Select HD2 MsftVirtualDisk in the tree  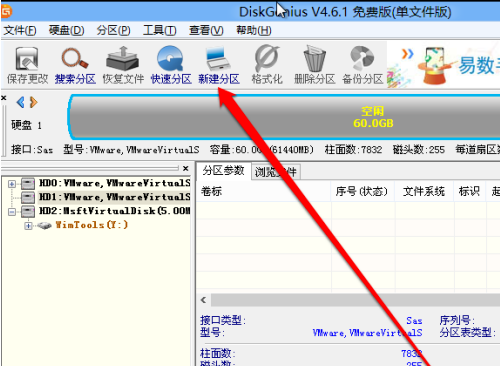click(x=115, y=211)
